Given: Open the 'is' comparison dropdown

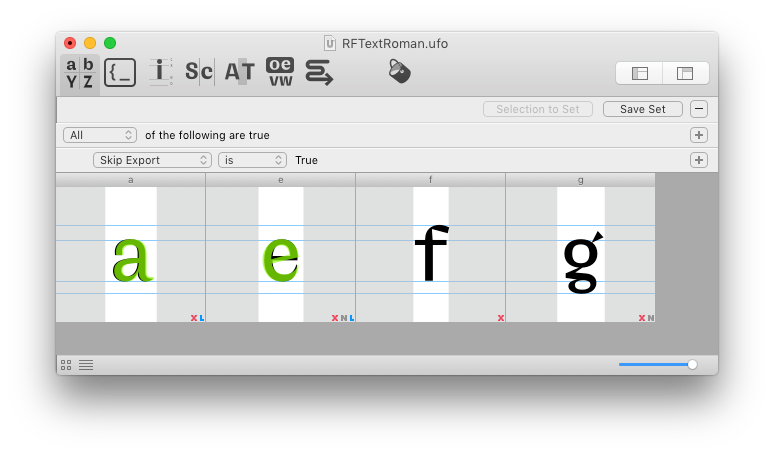Looking at the screenshot, I should point(252,160).
